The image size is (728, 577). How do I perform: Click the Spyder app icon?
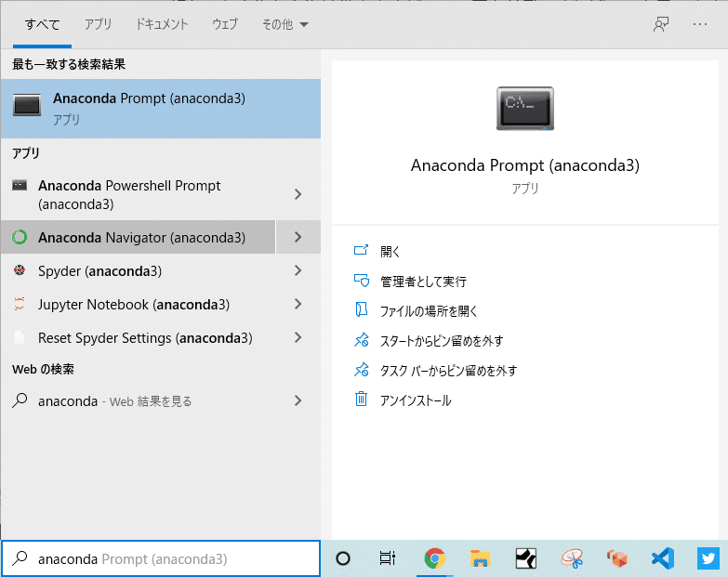tap(20, 270)
